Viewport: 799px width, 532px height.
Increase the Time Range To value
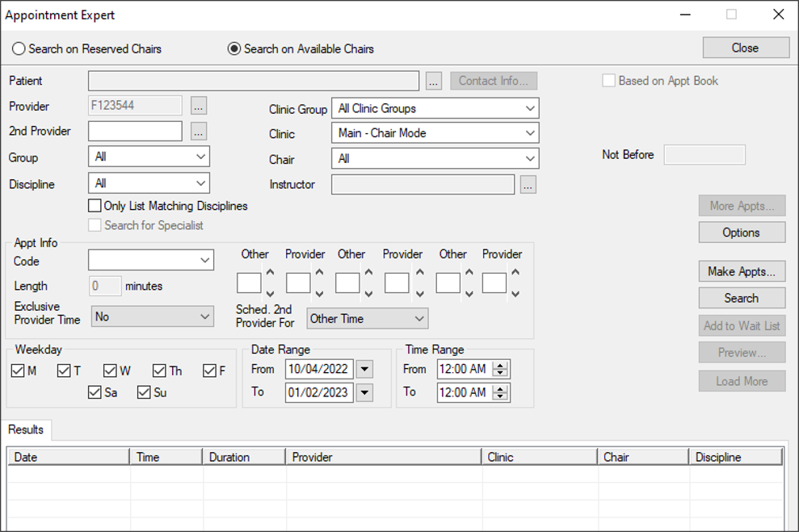tap(500, 388)
